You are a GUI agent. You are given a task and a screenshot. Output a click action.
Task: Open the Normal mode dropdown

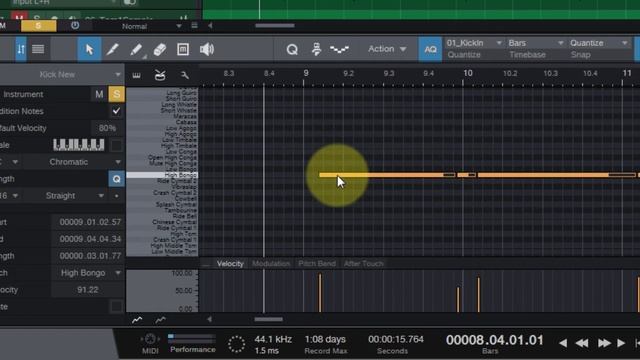pos(178,26)
